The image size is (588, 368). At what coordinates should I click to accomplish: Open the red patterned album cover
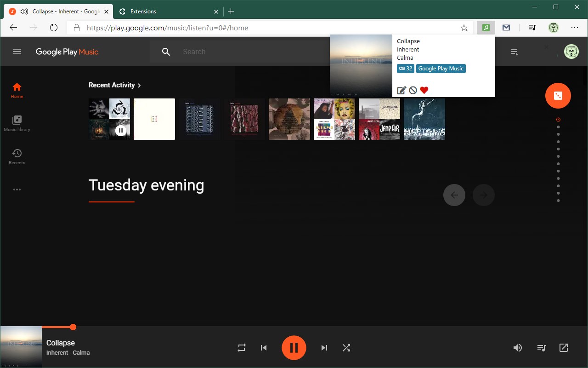point(244,119)
